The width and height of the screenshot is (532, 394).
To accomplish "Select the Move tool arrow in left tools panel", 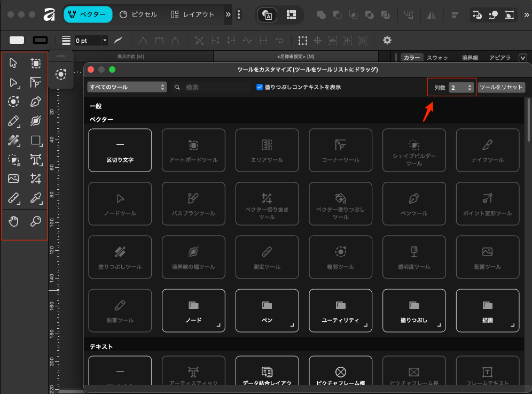I will 13,63.
